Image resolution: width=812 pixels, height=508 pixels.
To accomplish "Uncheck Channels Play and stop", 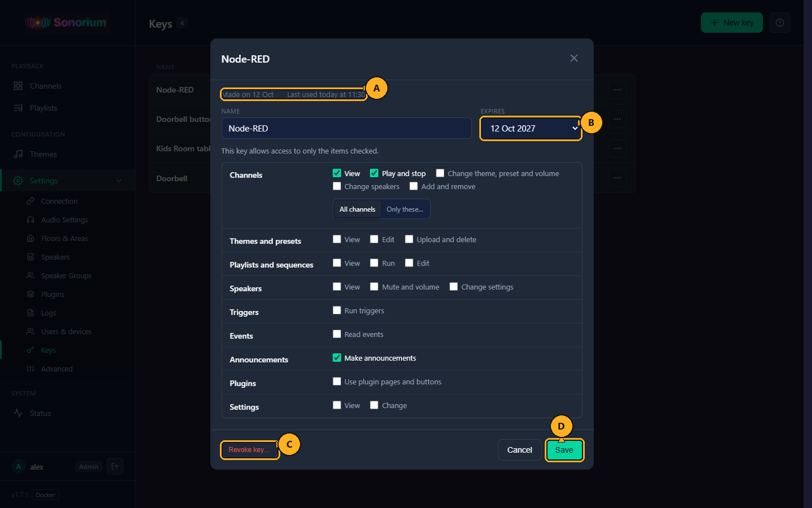I will click(374, 173).
